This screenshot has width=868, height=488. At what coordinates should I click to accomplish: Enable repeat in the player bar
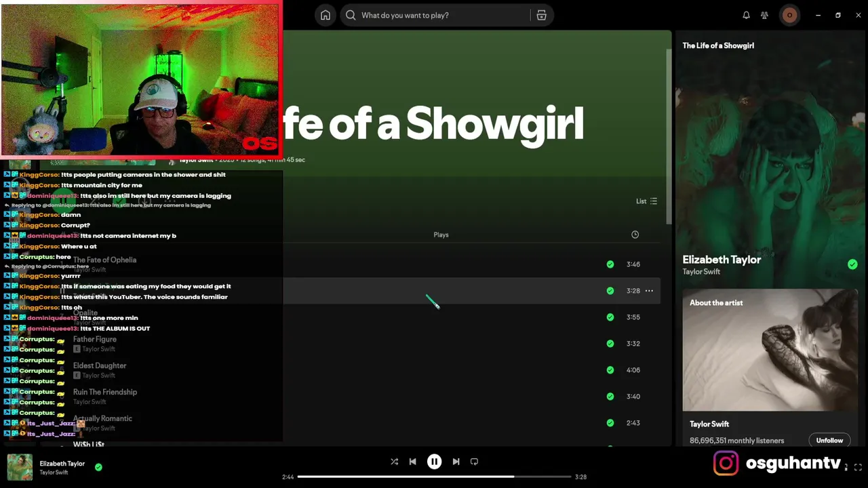coord(474,462)
